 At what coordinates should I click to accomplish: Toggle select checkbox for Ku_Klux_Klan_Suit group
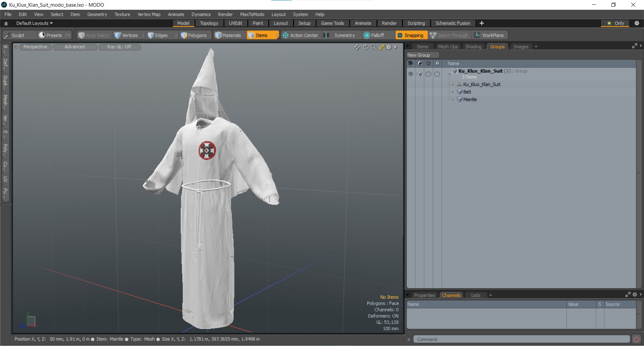[x=428, y=74]
